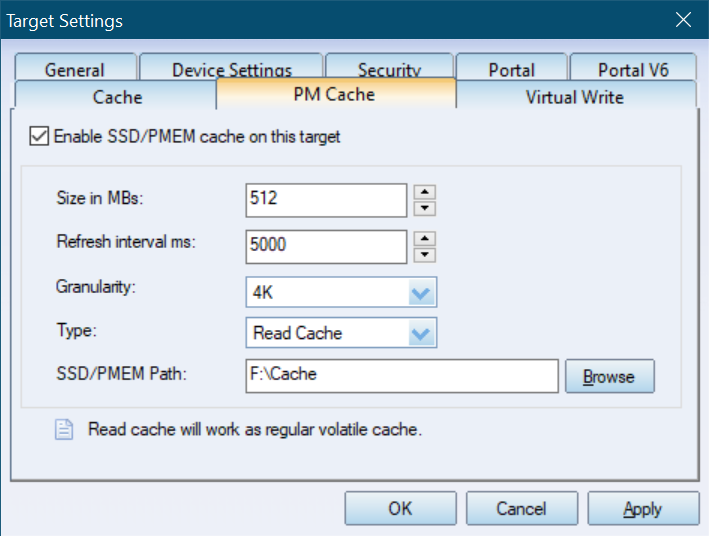Confirm settings with OK button
The image size is (709, 536).
401,508
